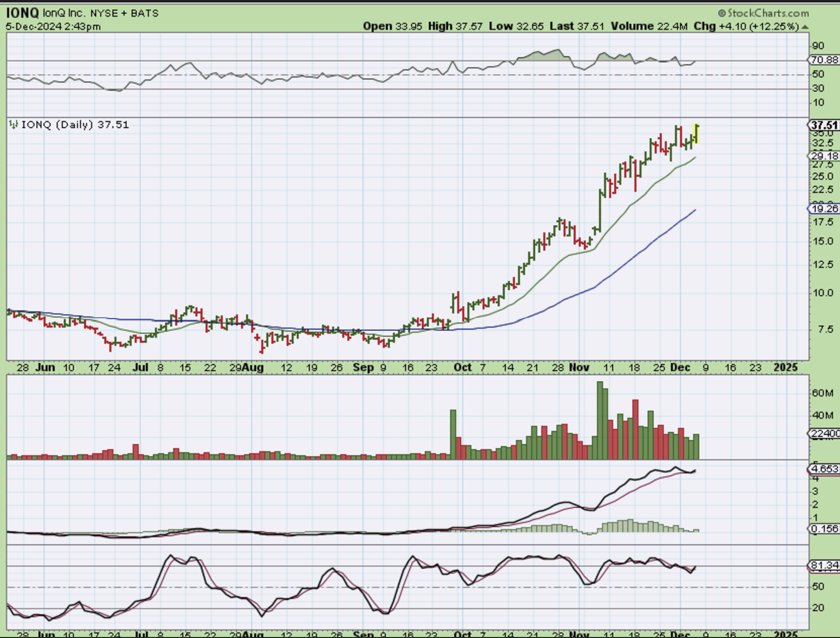Screen dimensions: 840x638
Task: Click the small up arrow after the Chg value
Action: point(805,27)
